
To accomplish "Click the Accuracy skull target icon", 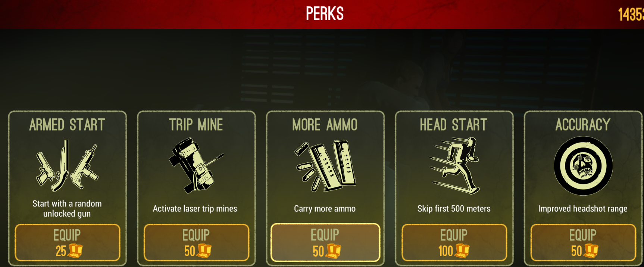I will tap(583, 166).
